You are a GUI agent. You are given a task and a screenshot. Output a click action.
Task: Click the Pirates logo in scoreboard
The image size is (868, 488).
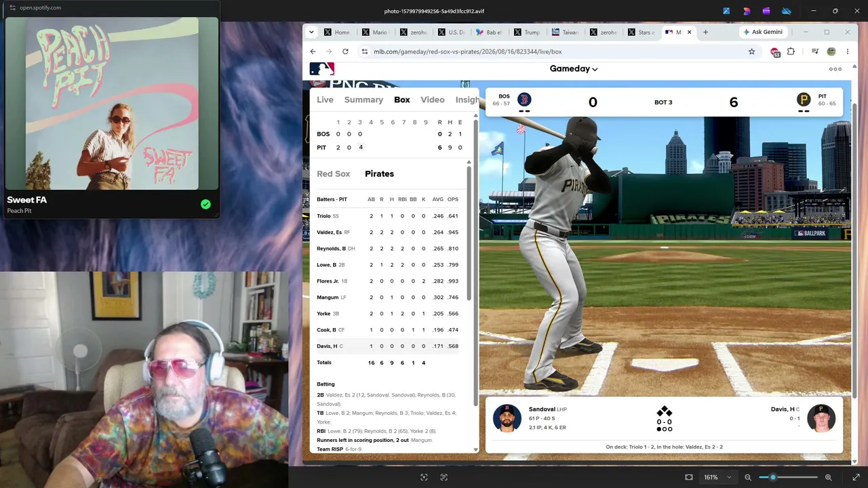click(x=804, y=100)
